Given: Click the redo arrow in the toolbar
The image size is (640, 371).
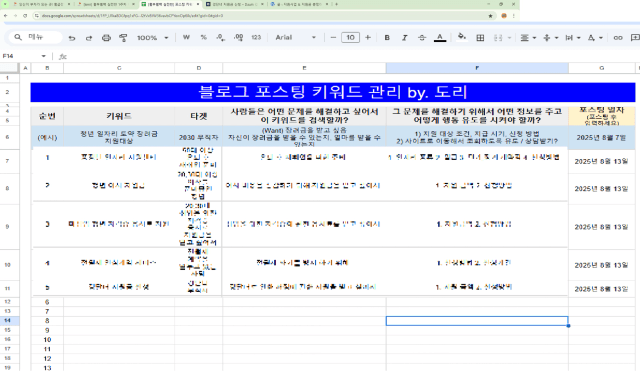Looking at the screenshot, I should [89, 38].
